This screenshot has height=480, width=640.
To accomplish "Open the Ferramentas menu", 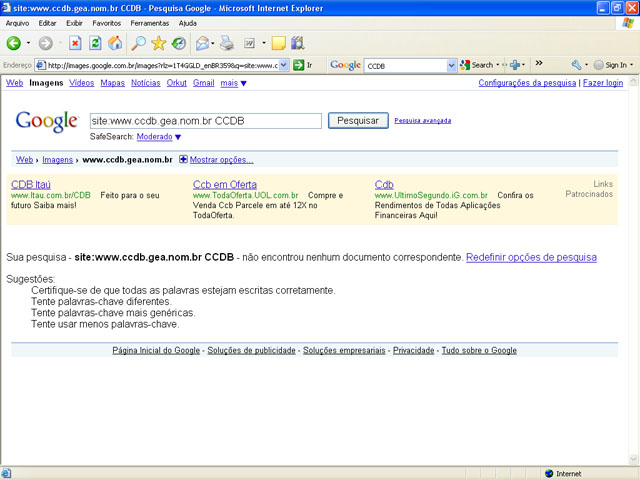I will pos(150,22).
